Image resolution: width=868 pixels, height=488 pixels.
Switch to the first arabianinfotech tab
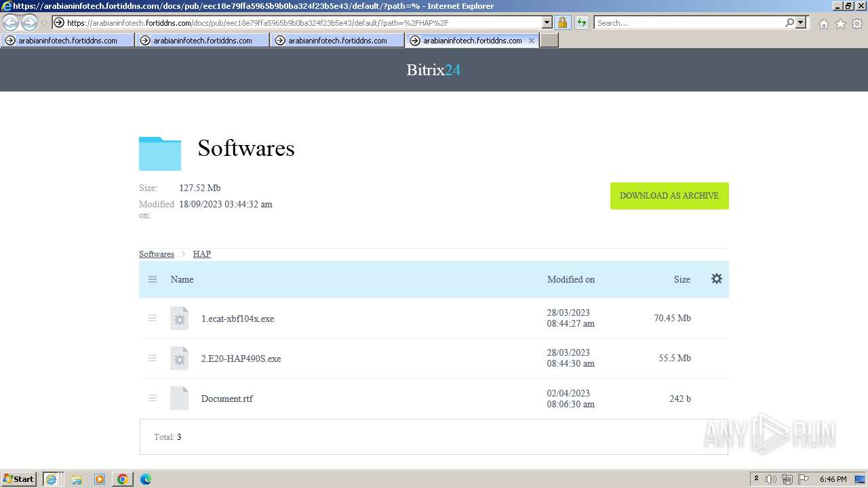(67, 41)
